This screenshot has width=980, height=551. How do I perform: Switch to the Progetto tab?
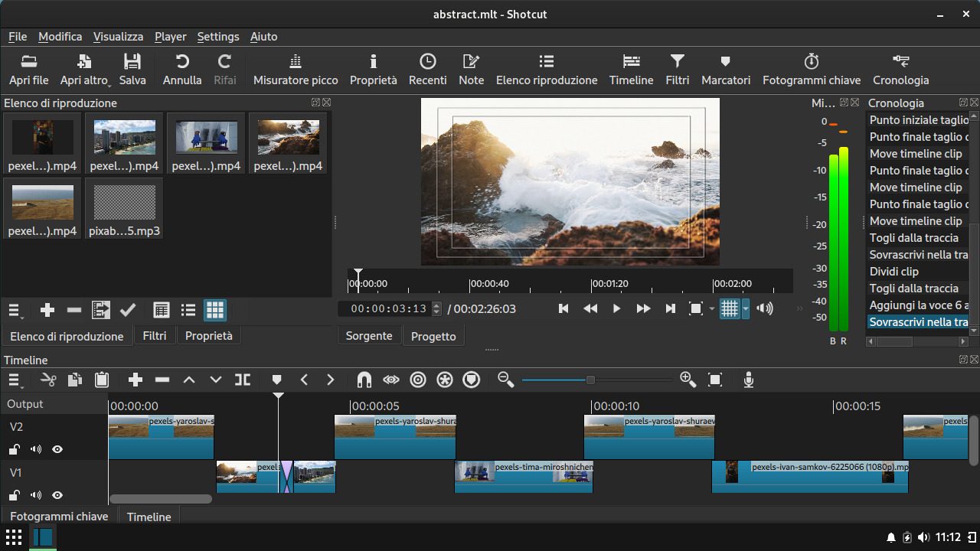click(x=433, y=336)
